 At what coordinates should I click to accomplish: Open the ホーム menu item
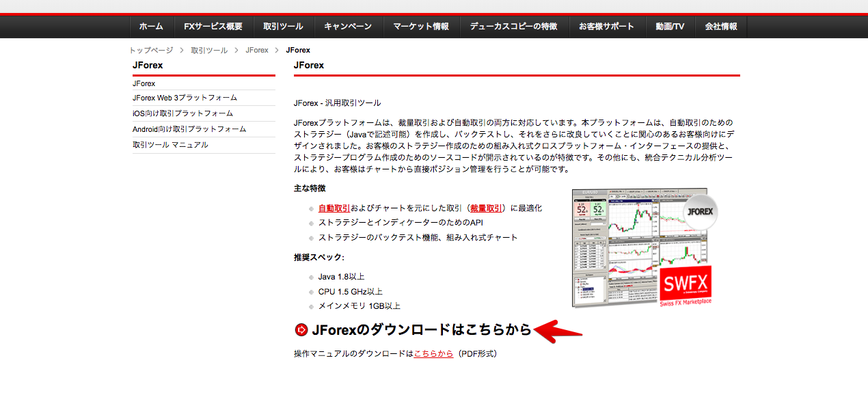coord(151,27)
